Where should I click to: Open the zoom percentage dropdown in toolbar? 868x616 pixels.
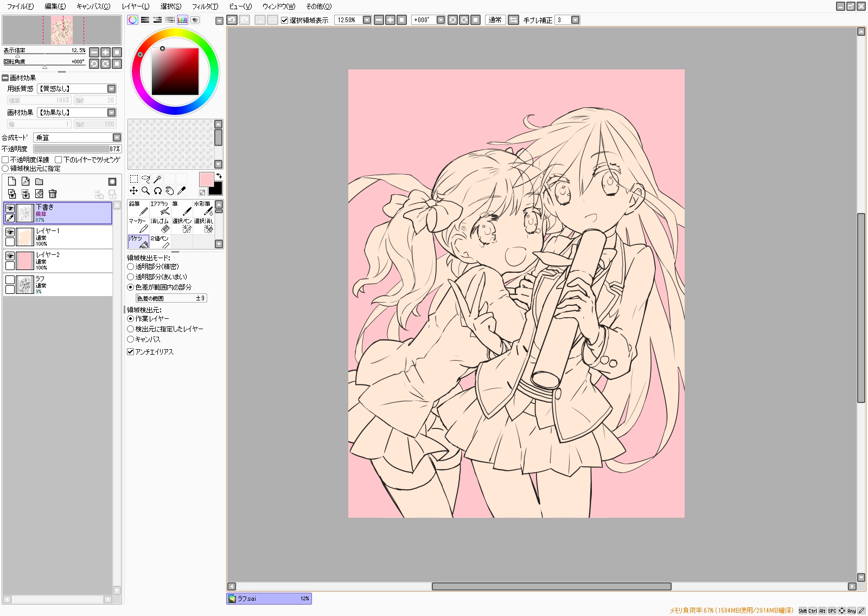(367, 20)
